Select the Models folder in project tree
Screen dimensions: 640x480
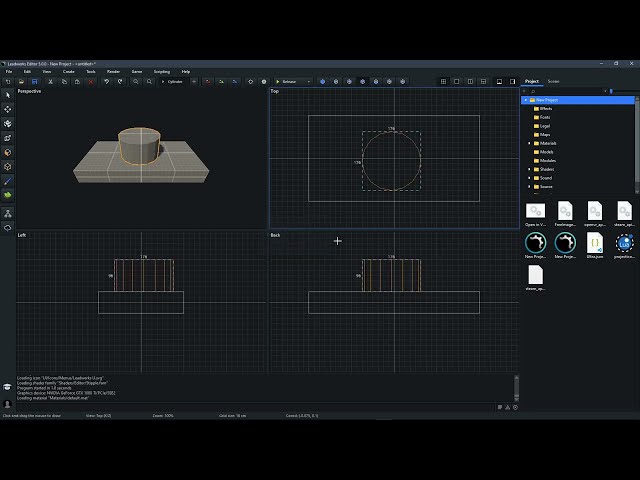point(543,152)
